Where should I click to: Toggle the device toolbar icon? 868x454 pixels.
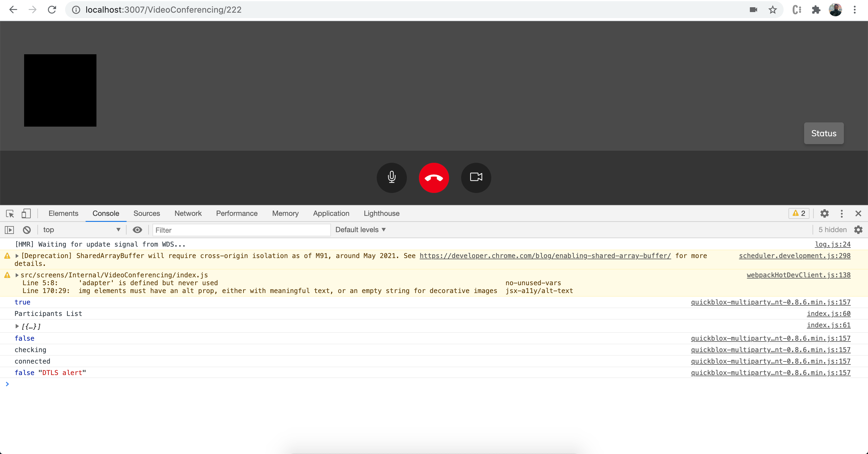(26, 213)
